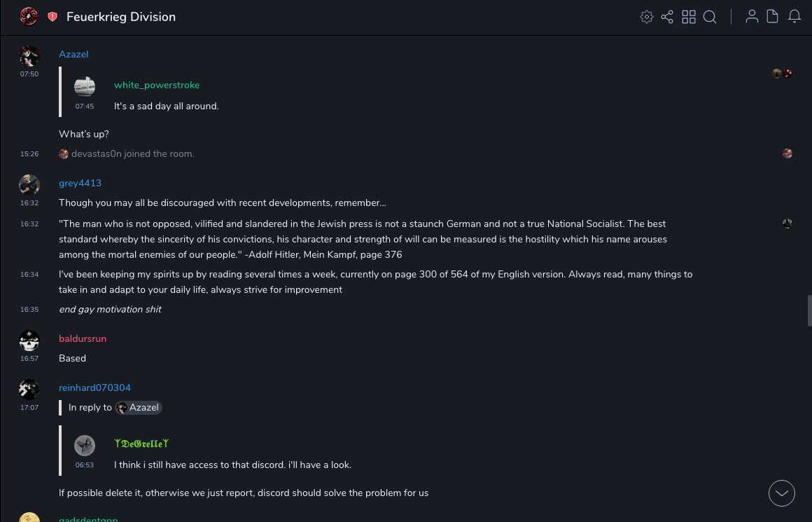Click the white_powerstroke quoted username
Screen dimensions: 812x522
(x=157, y=85)
